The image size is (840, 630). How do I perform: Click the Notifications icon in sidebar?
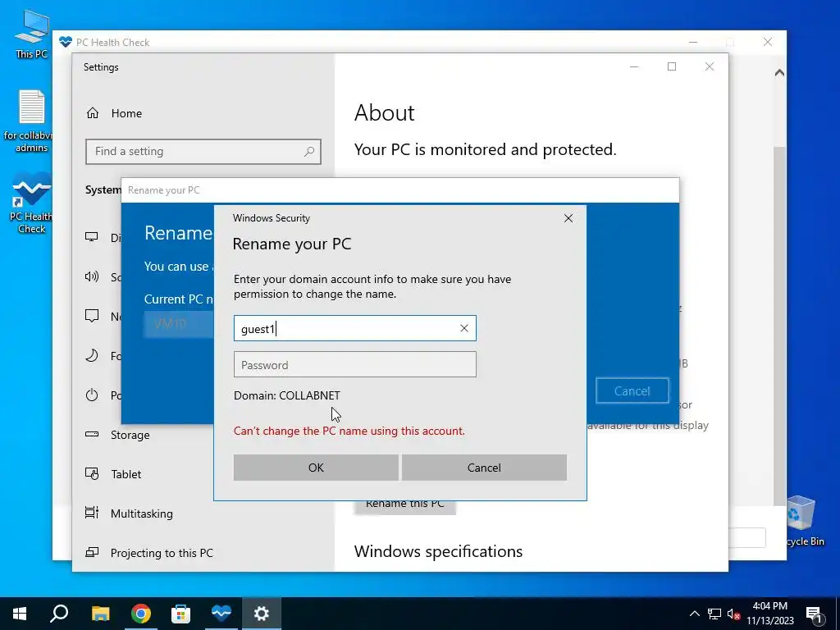tap(92, 316)
